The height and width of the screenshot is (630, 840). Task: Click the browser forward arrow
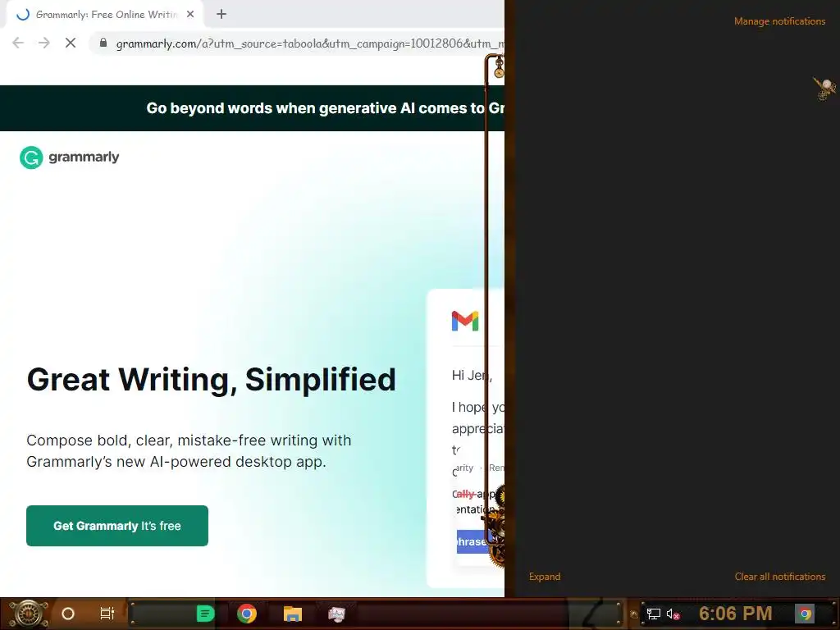(44, 43)
